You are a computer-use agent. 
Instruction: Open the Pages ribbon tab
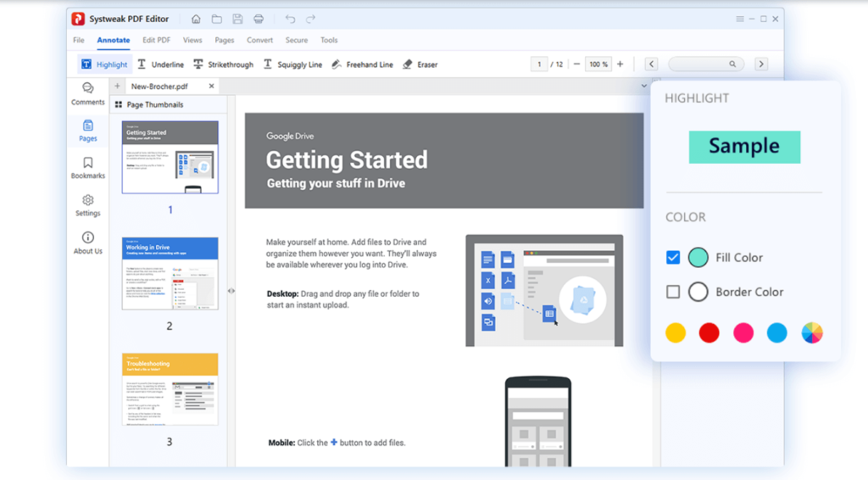pyautogui.click(x=224, y=40)
